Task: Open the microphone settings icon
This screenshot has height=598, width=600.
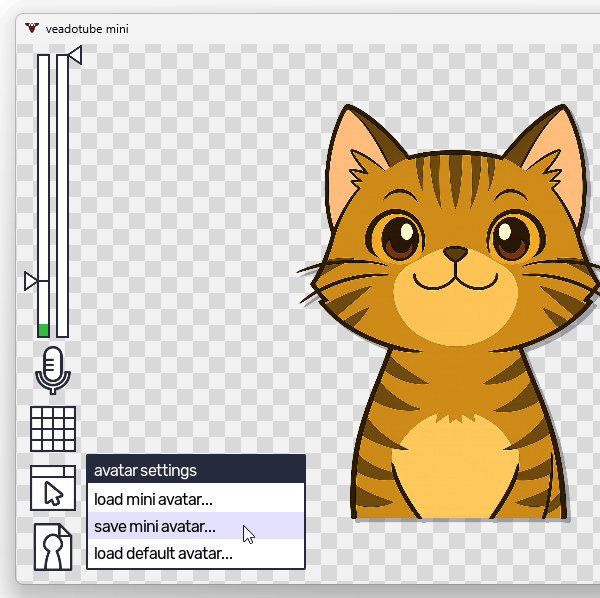Action: tap(53, 370)
